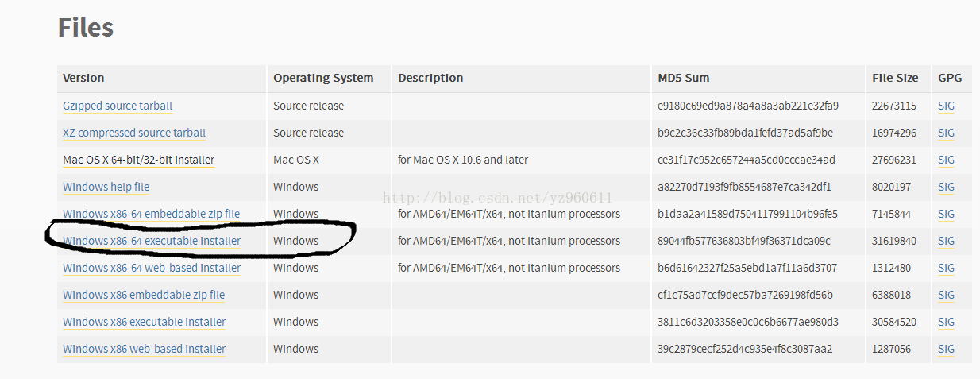Click Windows x86 web-based installer link
The image size is (980, 379).
tap(144, 349)
